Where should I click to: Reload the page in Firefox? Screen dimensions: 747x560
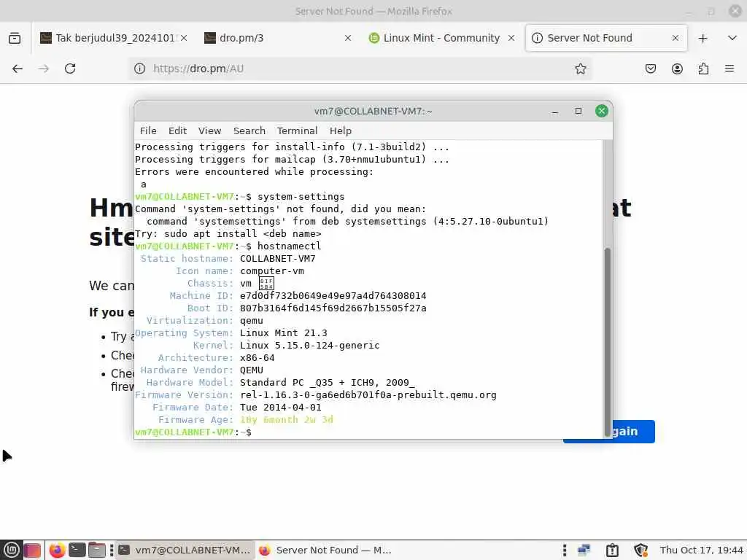[70, 69]
